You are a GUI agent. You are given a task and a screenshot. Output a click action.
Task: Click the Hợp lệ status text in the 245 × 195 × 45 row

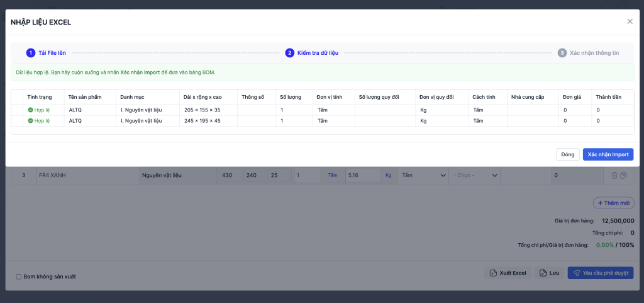(42, 121)
